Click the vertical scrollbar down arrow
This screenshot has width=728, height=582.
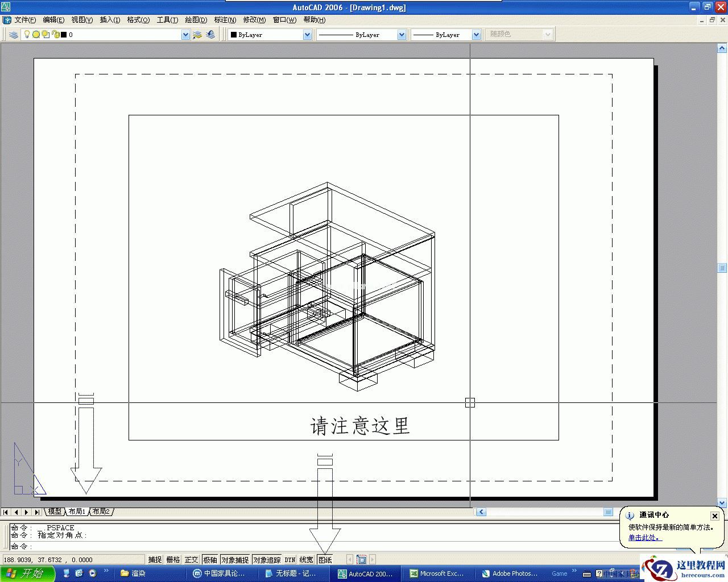722,503
